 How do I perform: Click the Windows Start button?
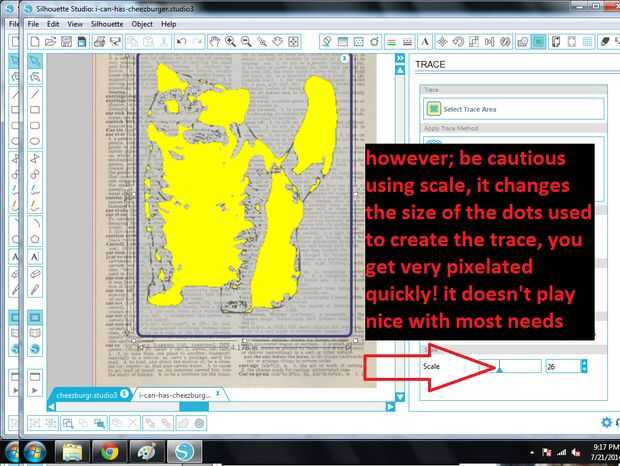tap(34, 452)
